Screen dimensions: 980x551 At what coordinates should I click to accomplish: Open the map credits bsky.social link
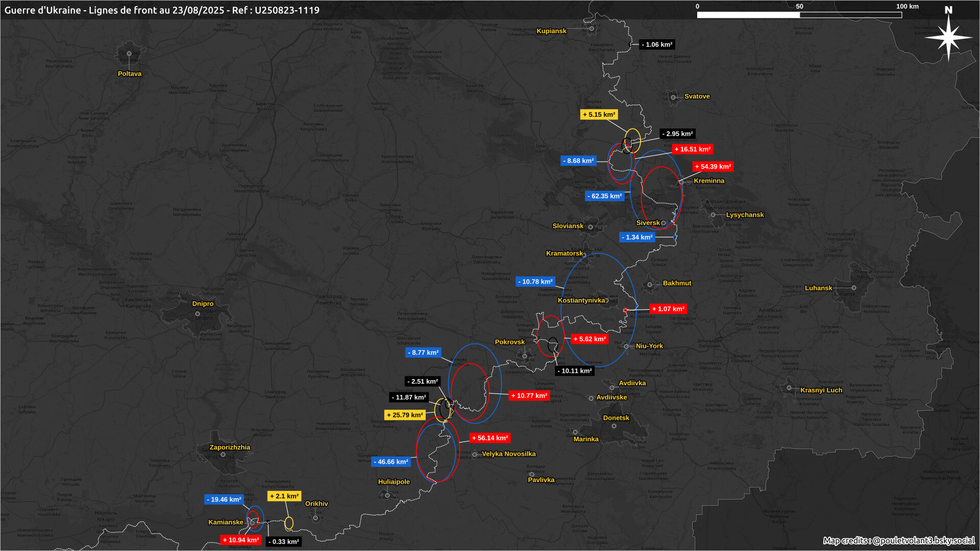point(923,541)
